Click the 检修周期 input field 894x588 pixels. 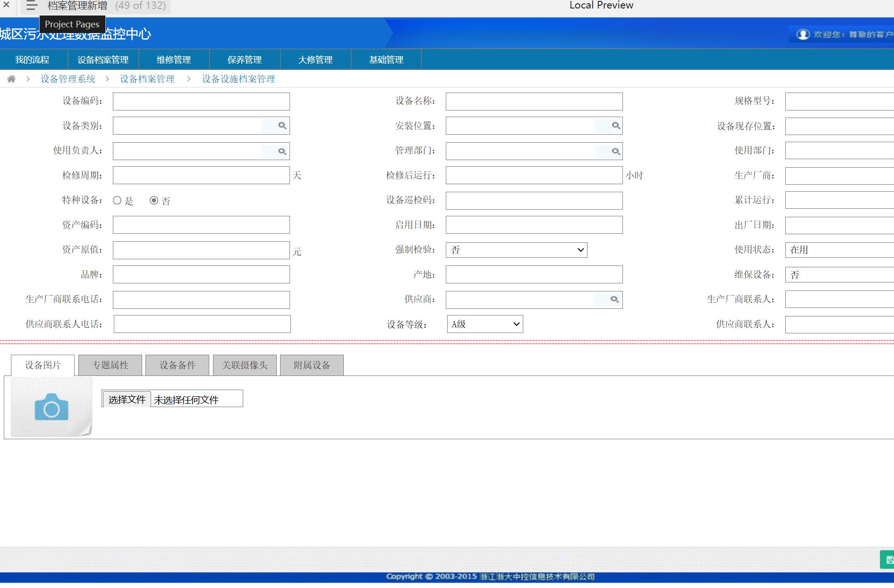(x=201, y=175)
